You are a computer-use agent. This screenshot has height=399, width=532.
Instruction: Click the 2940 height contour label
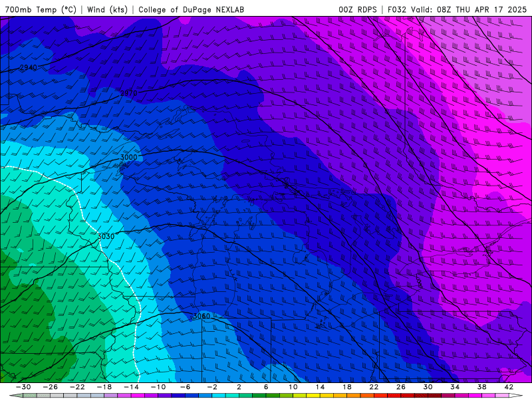click(x=28, y=68)
